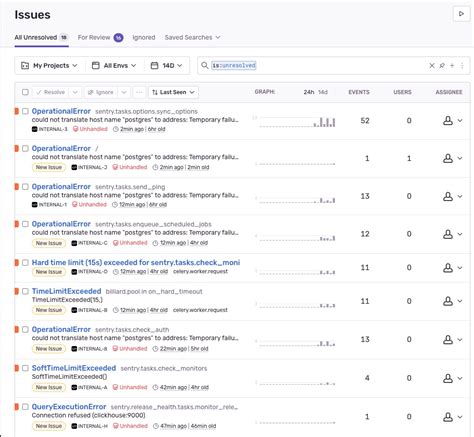
Task: Switch to the Ignored tab
Action: (144, 38)
